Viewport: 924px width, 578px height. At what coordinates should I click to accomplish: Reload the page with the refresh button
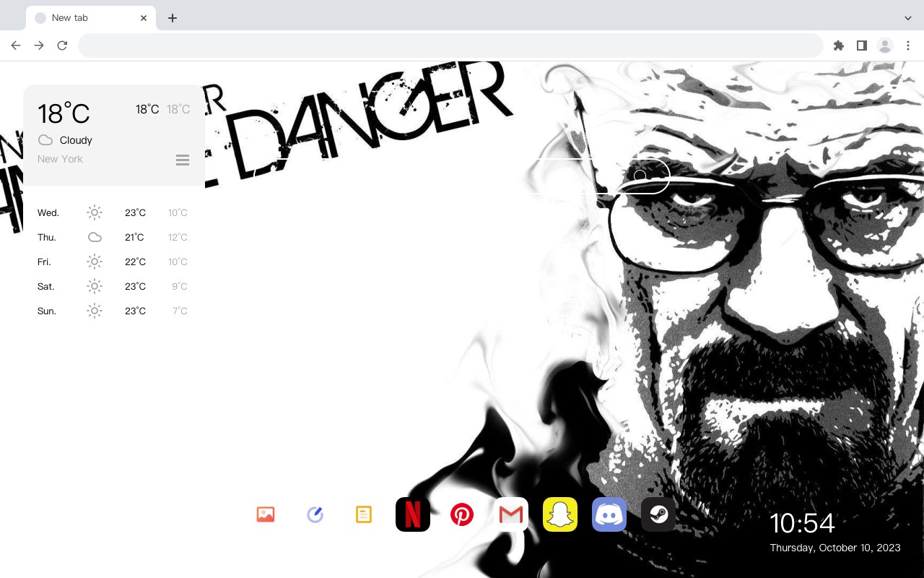tap(62, 46)
